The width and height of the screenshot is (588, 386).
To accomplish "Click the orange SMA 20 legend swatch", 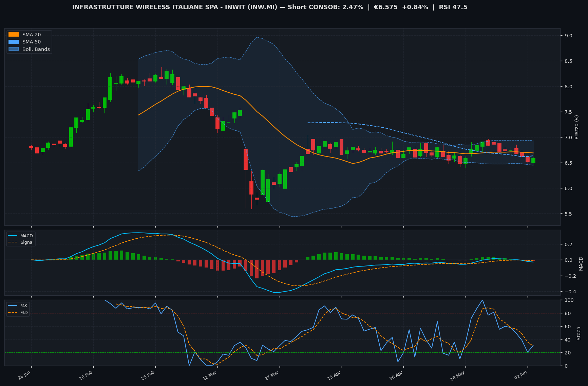I will coord(14,35).
